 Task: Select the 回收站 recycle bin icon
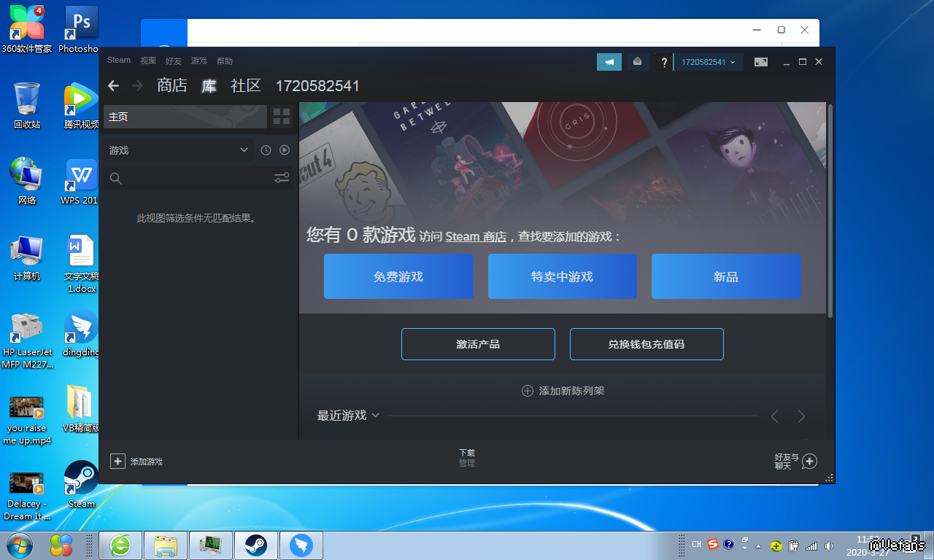[27, 105]
